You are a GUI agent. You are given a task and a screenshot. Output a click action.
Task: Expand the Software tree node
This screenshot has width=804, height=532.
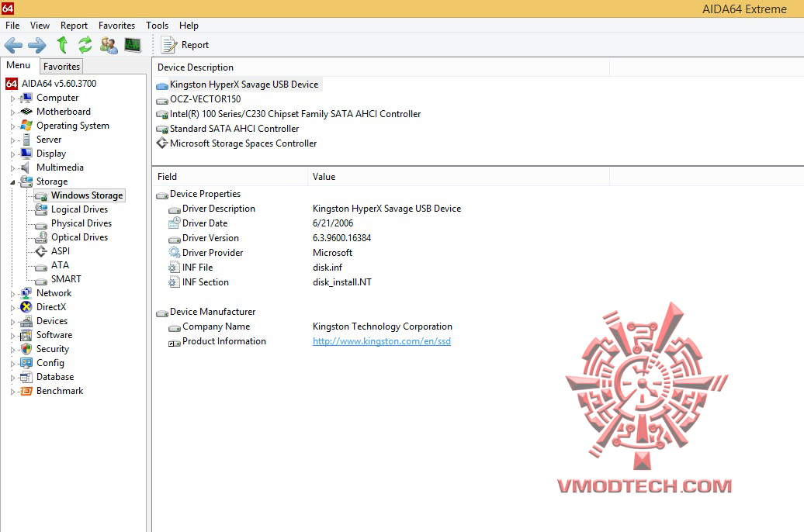(x=13, y=336)
